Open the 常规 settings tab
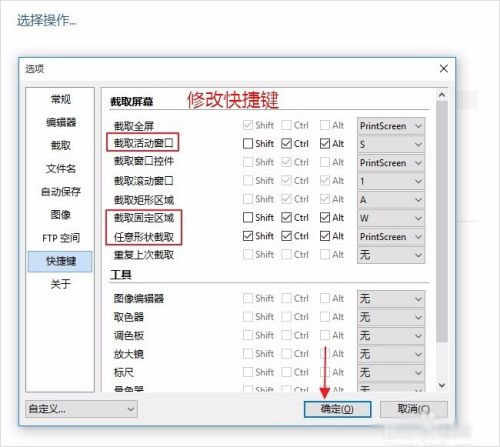Screen dimensions: 500x447 pyautogui.click(x=60, y=99)
